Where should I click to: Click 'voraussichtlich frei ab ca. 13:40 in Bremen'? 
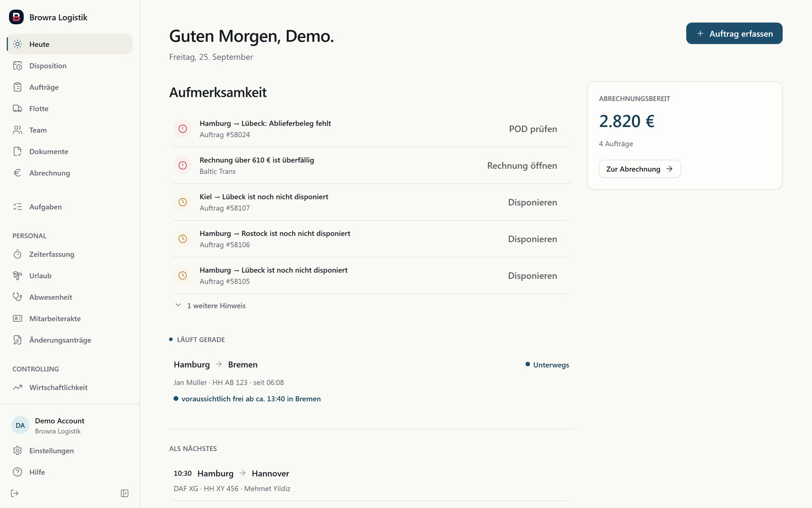(x=247, y=399)
